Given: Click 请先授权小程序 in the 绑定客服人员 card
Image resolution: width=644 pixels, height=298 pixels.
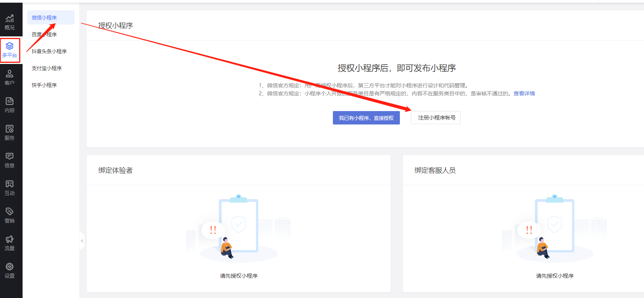Looking at the screenshot, I should pyautogui.click(x=555, y=276).
